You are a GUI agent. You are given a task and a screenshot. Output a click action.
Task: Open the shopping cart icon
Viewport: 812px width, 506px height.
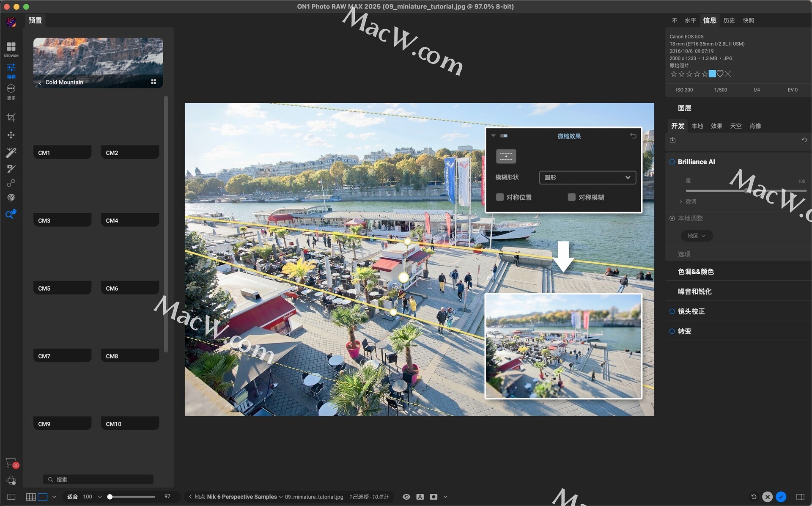[x=11, y=462]
